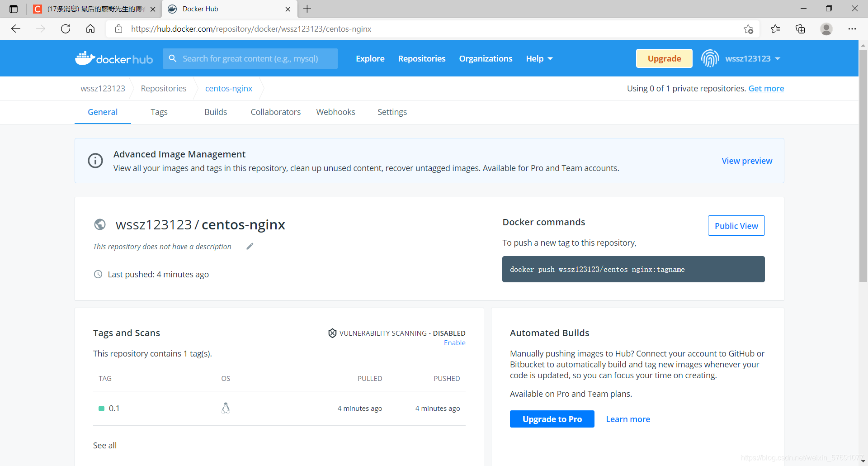Click the OS column header
Screen dimensions: 868x466
[226, 379]
